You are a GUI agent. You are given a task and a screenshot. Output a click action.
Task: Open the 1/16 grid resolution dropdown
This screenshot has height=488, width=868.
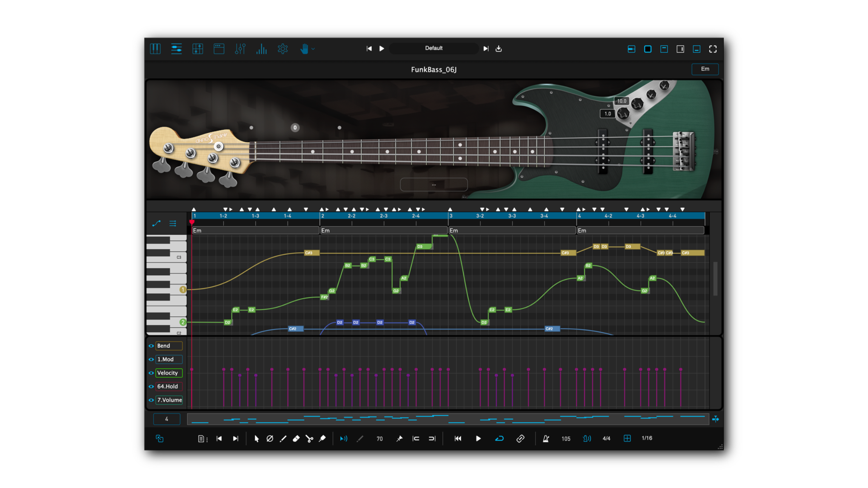[x=647, y=438]
